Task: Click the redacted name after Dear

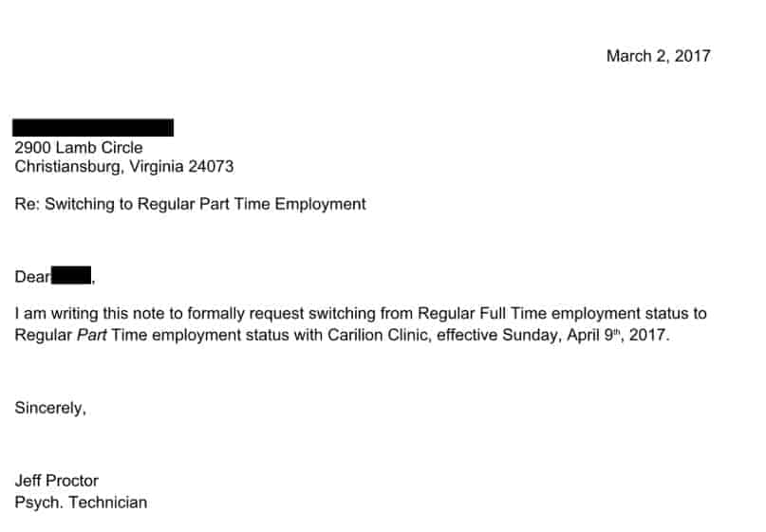Action: coord(71,277)
